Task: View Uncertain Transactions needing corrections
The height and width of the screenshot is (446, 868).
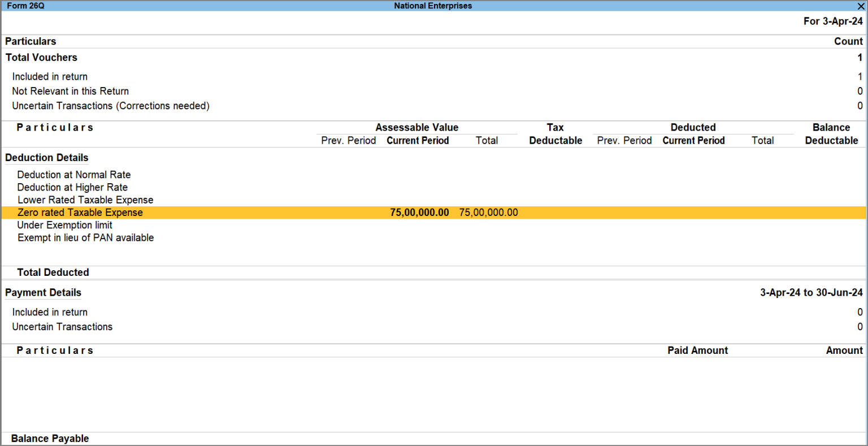Action: [x=110, y=106]
